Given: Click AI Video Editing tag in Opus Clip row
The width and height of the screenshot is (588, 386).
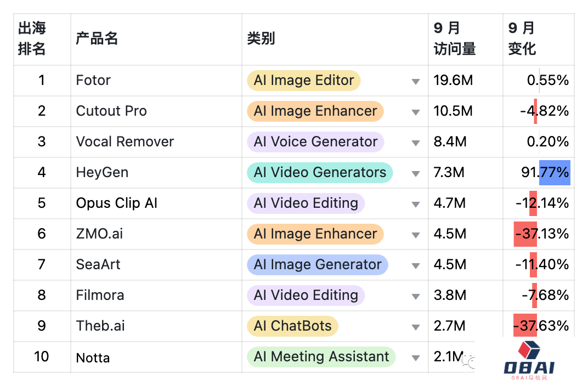Looking at the screenshot, I should (306, 203).
